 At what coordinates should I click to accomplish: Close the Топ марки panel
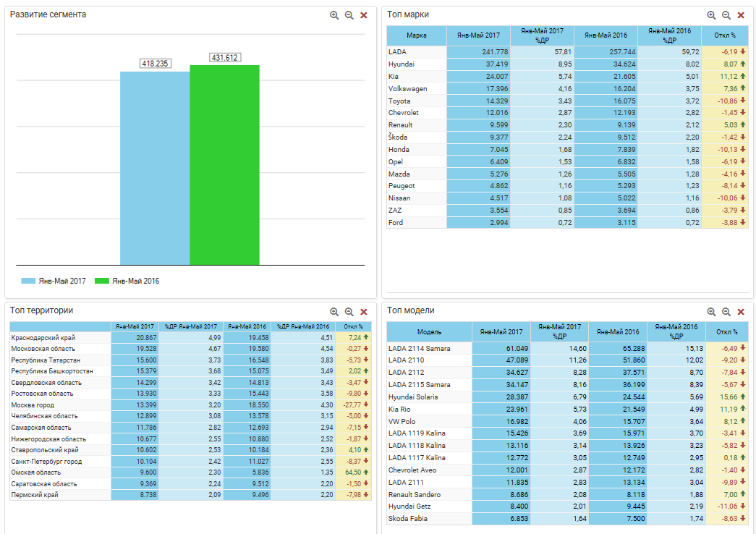pyautogui.click(x=741, y=15)
